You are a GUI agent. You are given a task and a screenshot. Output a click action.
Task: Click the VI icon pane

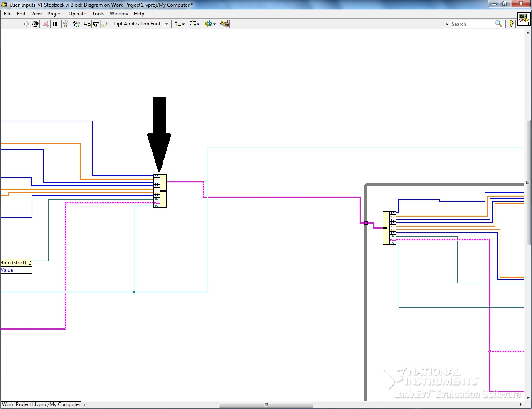(x=524, y=19)
